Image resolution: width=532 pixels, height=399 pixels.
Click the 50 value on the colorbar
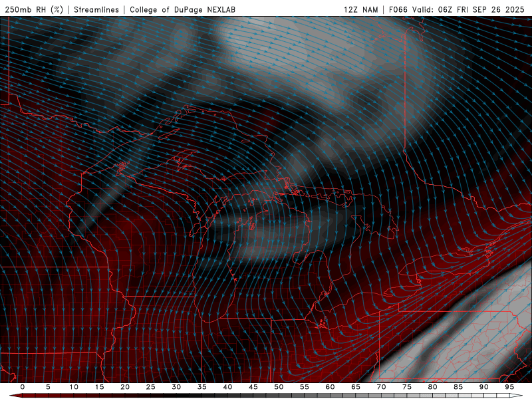(x=279, y=387)
